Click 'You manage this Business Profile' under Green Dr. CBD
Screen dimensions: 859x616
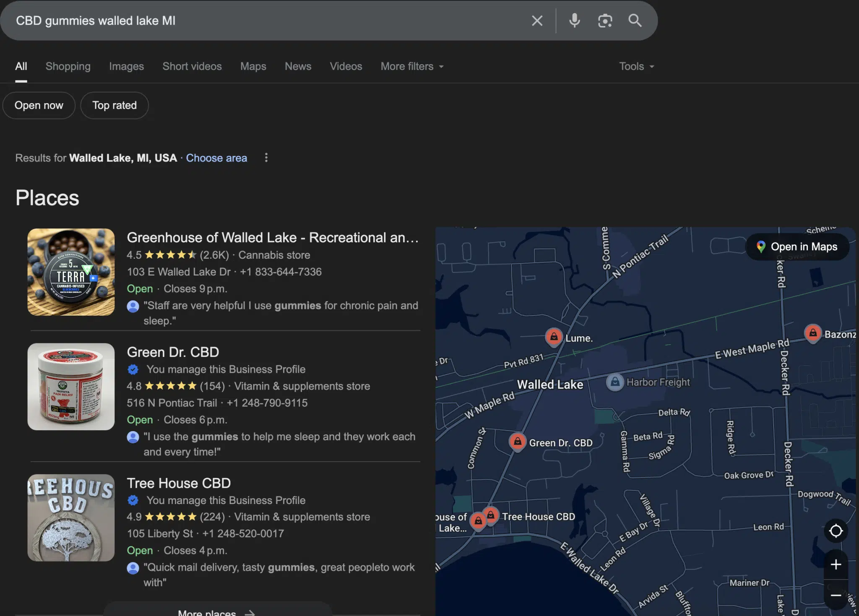tap(226, 369)
